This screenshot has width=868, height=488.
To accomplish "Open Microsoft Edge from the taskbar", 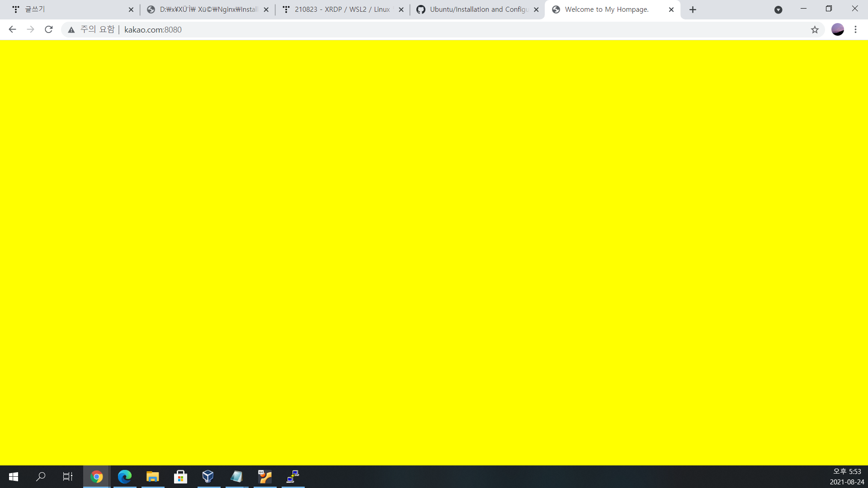I will (x=124, y=477).
